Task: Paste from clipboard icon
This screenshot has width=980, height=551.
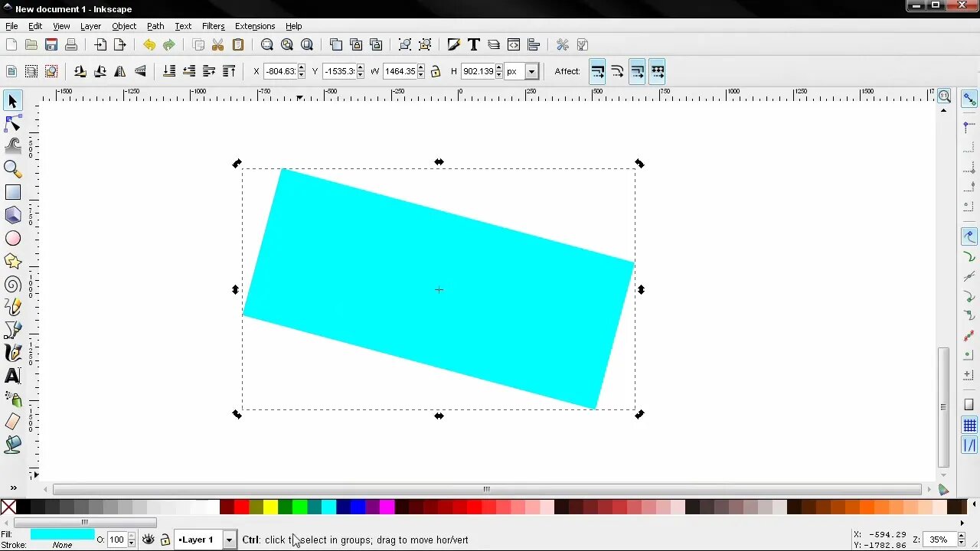Action: (238, 45)
